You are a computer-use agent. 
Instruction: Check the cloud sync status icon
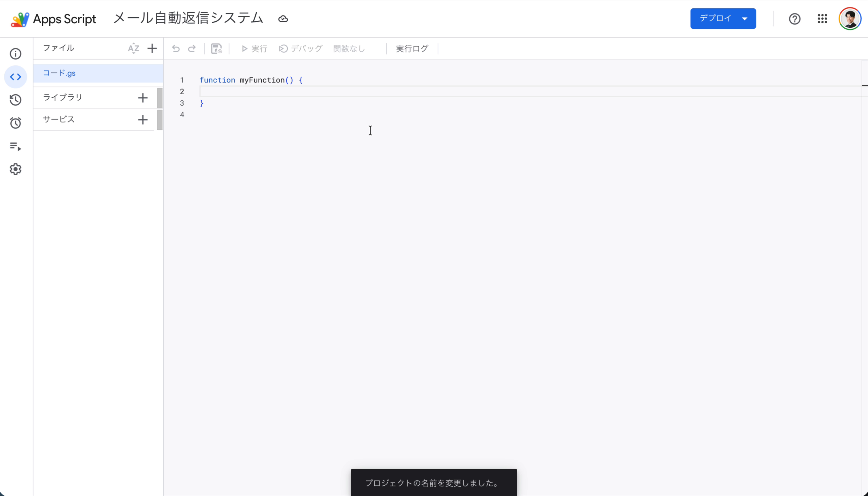[283, 19]
